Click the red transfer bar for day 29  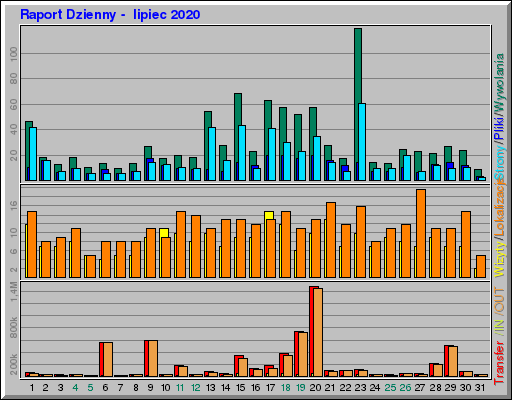coord(446,361)
